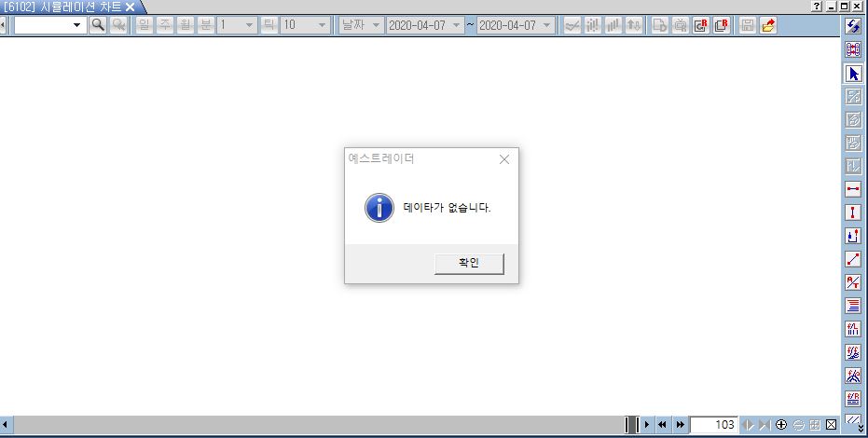Click the open-folder pencil icon in toolbar
The image size is (868, 438).
[767, 25]
